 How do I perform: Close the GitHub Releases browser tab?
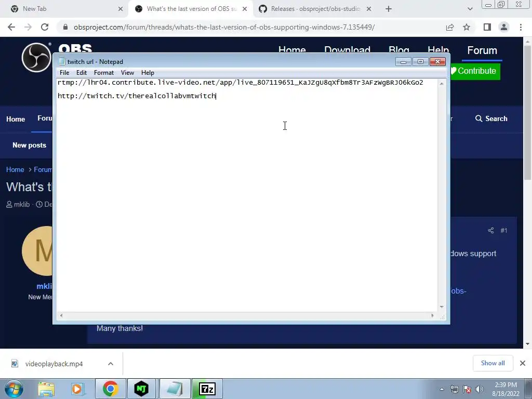click(x=369, y=9)
